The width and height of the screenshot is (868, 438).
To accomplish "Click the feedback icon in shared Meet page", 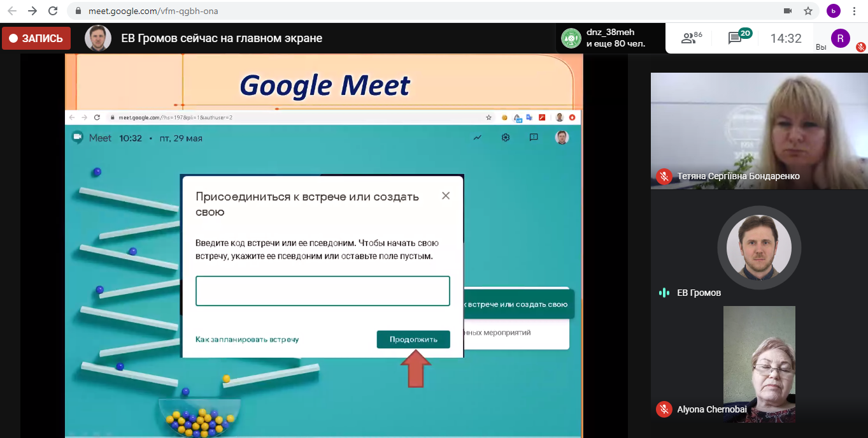I will pyautogui.click(x=534, y=137).
